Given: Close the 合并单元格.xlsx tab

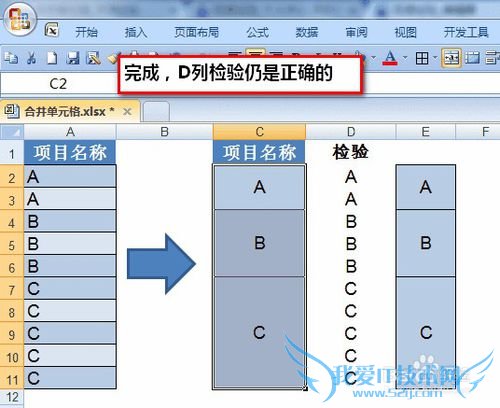Looking at the screenshot, I should click(127, 112).
